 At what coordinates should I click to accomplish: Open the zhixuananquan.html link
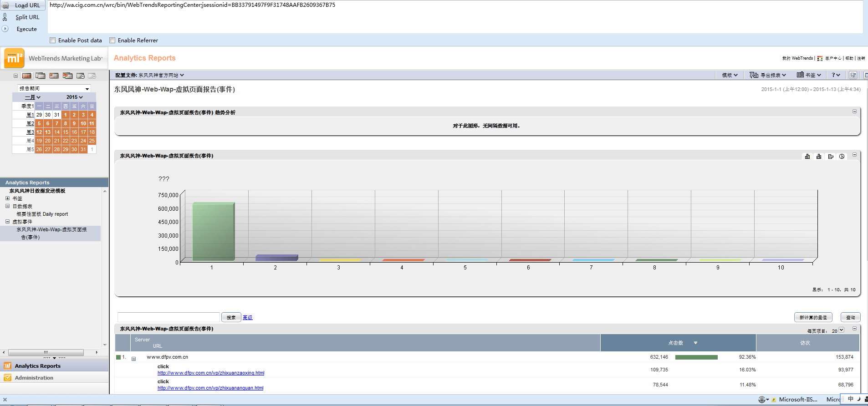pyautogui.click(x=210, y=388)
